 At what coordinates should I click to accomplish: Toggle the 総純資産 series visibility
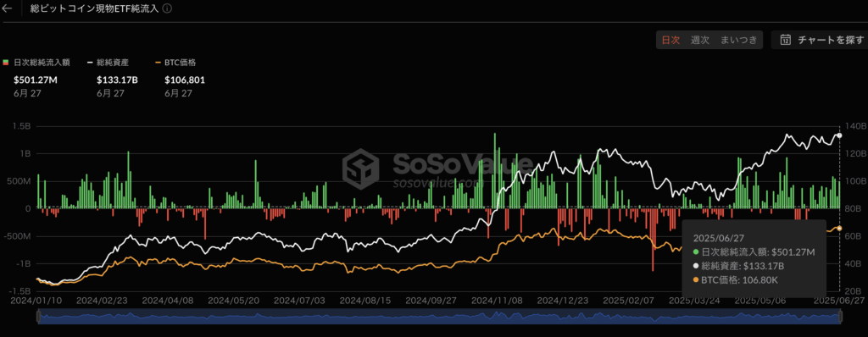click(x=108, y=63)
